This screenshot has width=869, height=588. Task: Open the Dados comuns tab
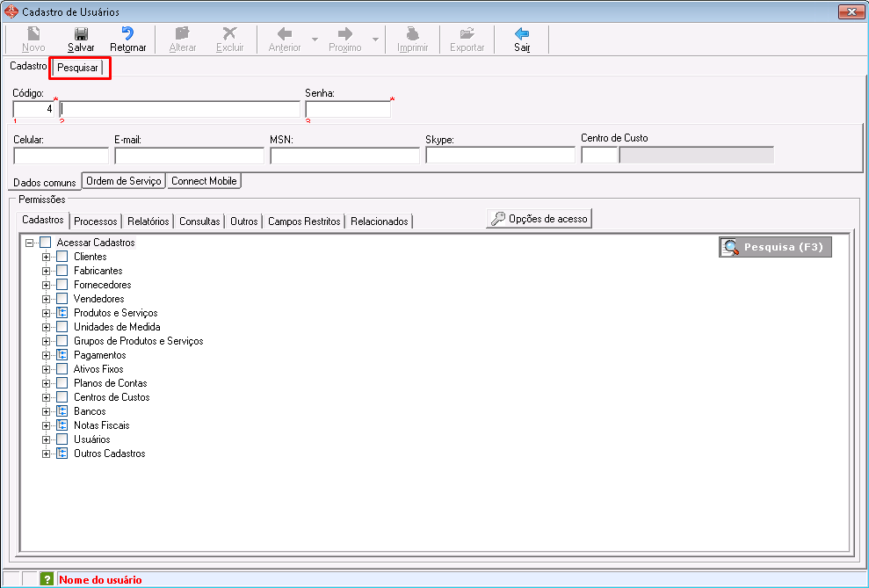pyautogui.click(x=44, y=182)
